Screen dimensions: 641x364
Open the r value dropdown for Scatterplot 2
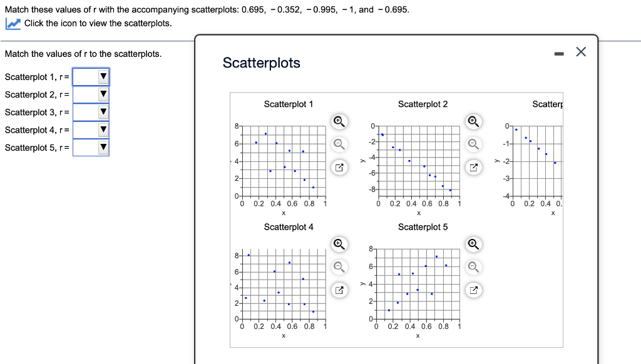click(x=103, y=94)
